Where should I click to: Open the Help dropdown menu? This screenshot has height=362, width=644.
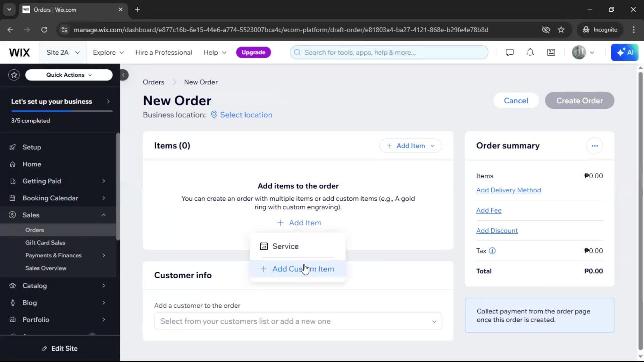215,52
